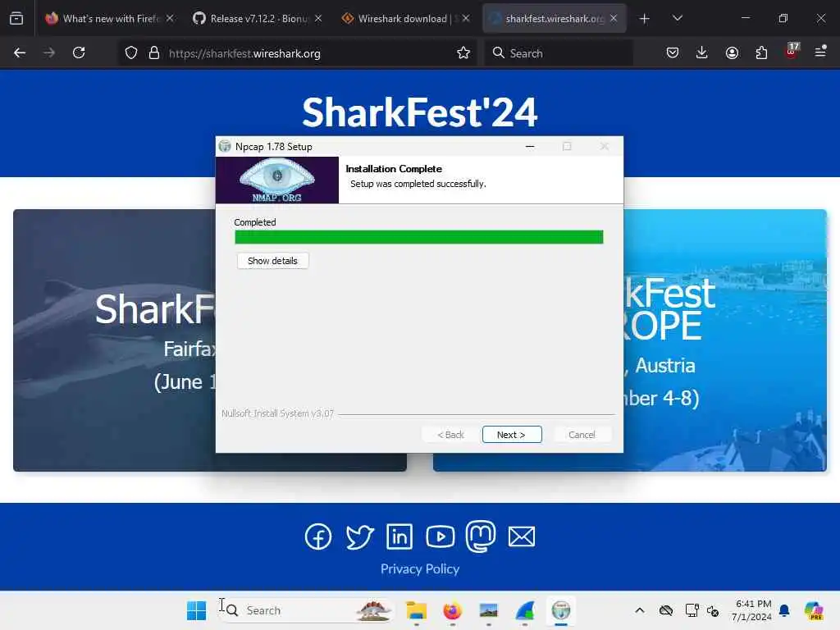840x630 pixels.
Task: Open the Copilot preview icon
Action: 814,610
